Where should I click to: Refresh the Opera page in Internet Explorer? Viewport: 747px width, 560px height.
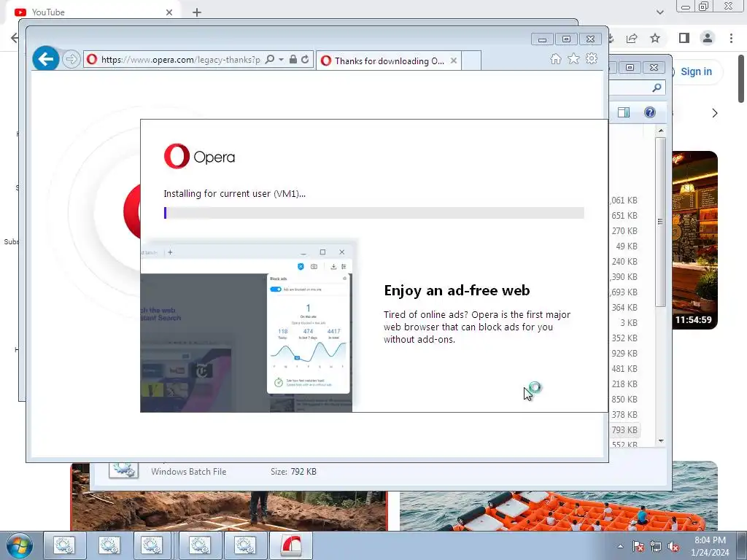(305, 59)
